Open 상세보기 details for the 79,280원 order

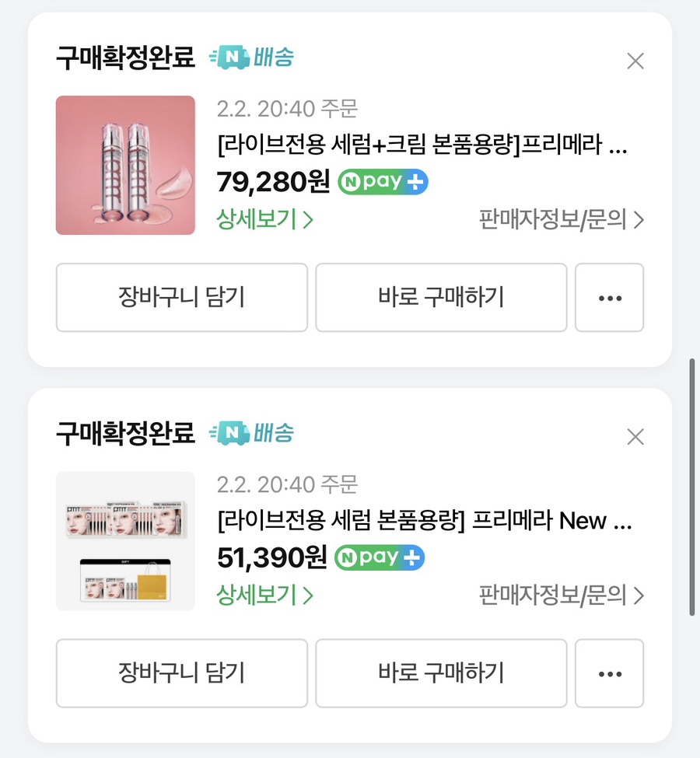point(264,220)
